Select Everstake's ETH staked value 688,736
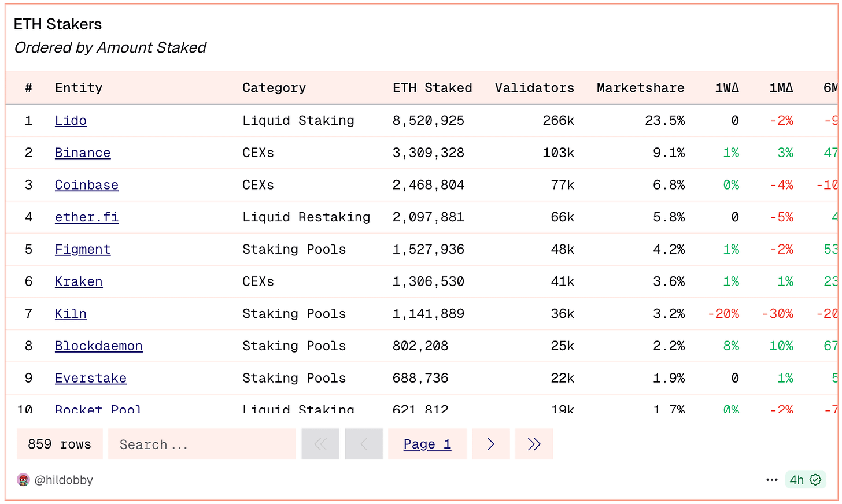 [420, 378]
